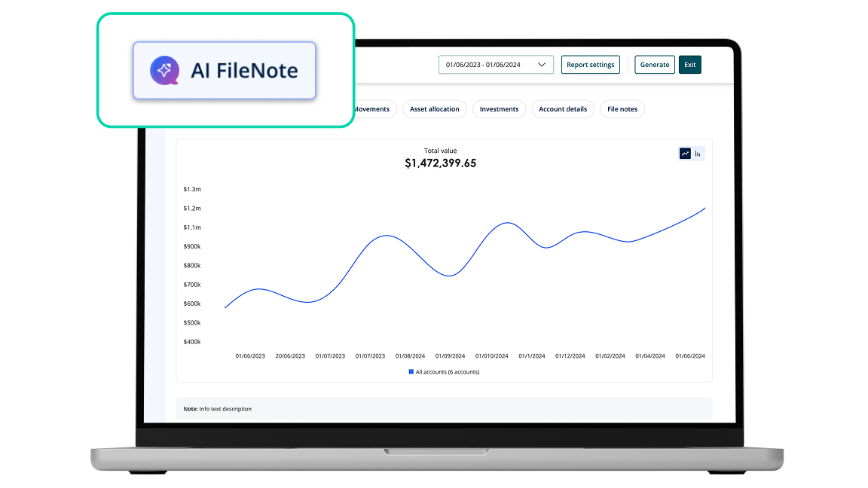Click the 01/08/2024 date label
The height and width of the screenshot is (488, 868).
pyautogui.click(x=410, y=355)
